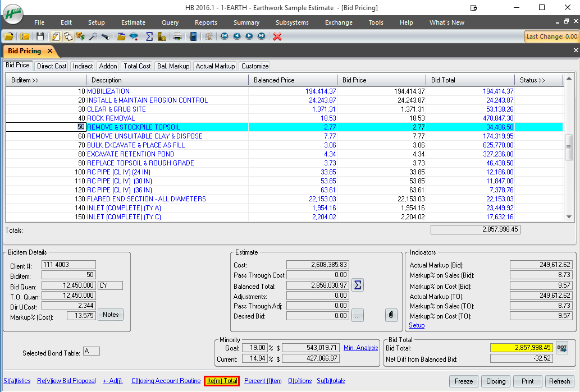Go to first record with toolbar arrow
The width and height of the screenshot is (580, 392).
click(224, 36)
